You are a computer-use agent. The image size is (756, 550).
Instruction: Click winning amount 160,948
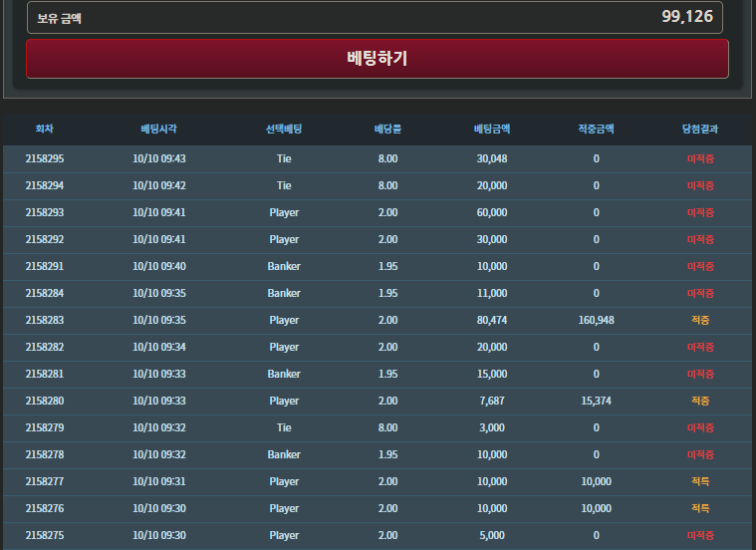596,321
